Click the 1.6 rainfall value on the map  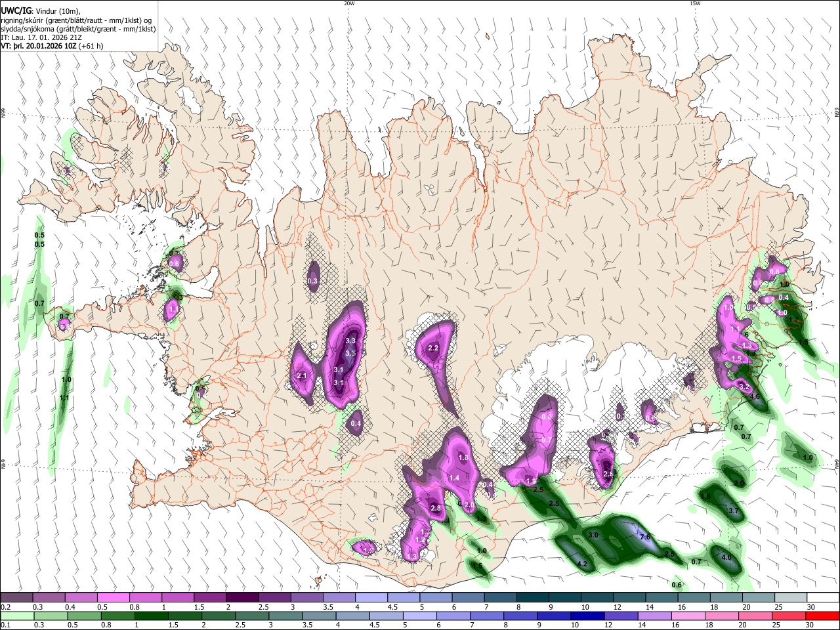coord(706,496)
